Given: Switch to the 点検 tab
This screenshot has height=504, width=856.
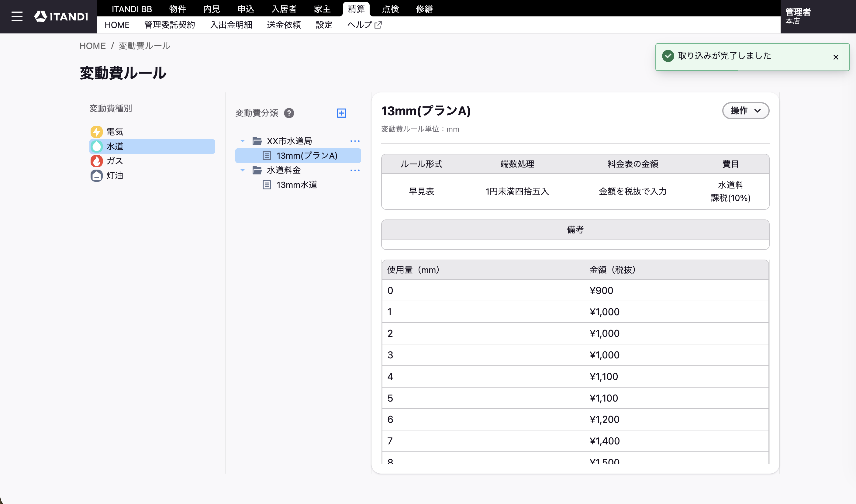Looking at the screenshot, I should (x=391, y=9).
